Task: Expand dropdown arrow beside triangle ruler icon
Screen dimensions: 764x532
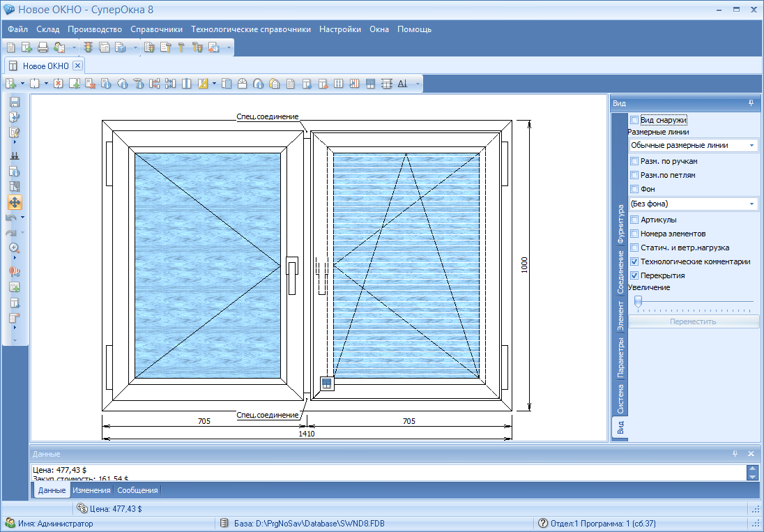Action: tap(214, 84)
